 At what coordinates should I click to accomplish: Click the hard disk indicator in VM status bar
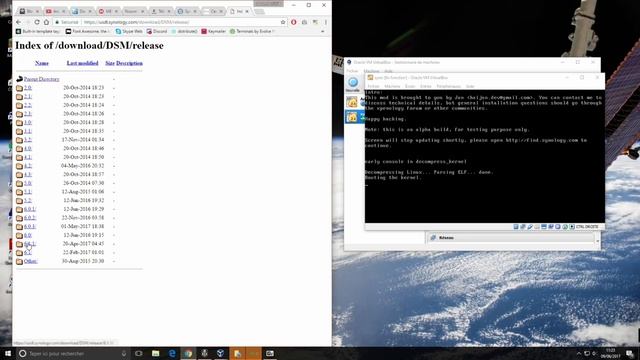(x=516, y=227)
